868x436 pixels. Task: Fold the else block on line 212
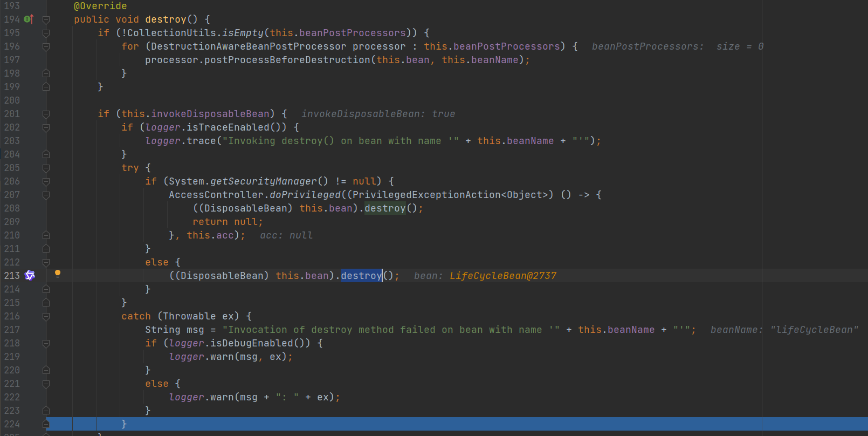(x=46, y=262)
